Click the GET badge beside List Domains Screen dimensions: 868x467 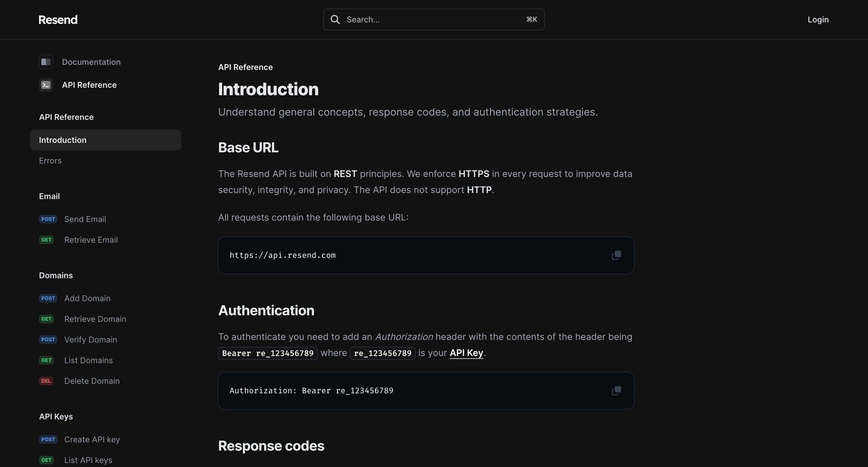point(46,360)
